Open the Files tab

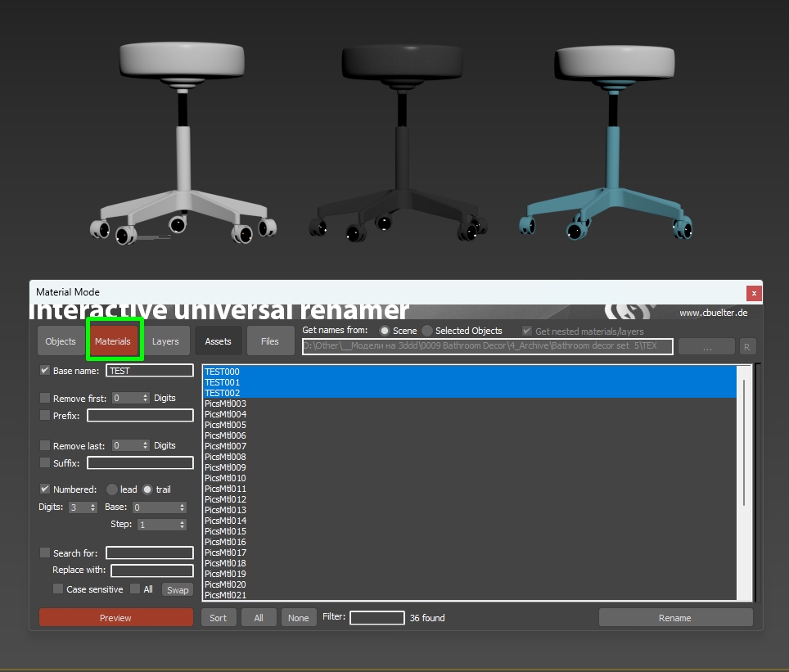[270, 341]
